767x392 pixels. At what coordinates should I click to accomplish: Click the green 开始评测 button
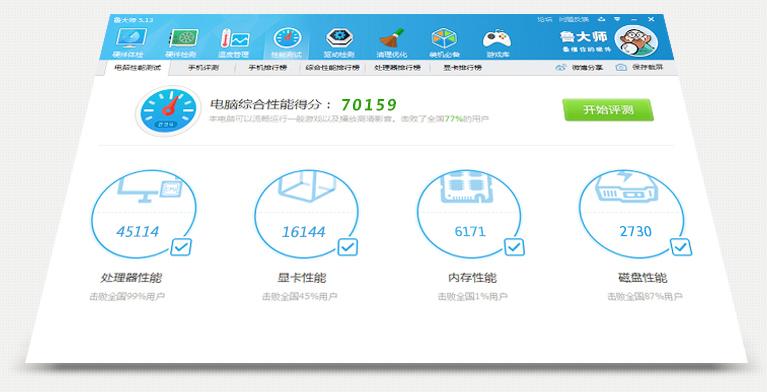608,110
